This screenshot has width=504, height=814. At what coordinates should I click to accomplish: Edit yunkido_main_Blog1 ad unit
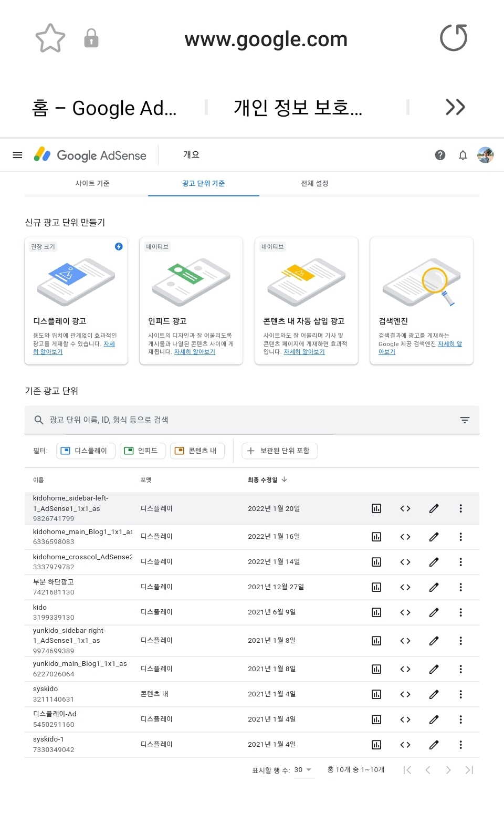tap(434, 669)
